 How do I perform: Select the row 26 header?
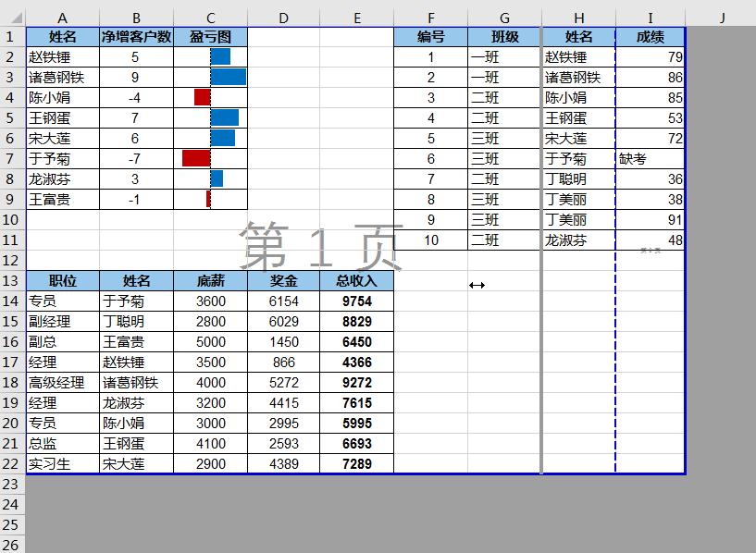point(12,545)
